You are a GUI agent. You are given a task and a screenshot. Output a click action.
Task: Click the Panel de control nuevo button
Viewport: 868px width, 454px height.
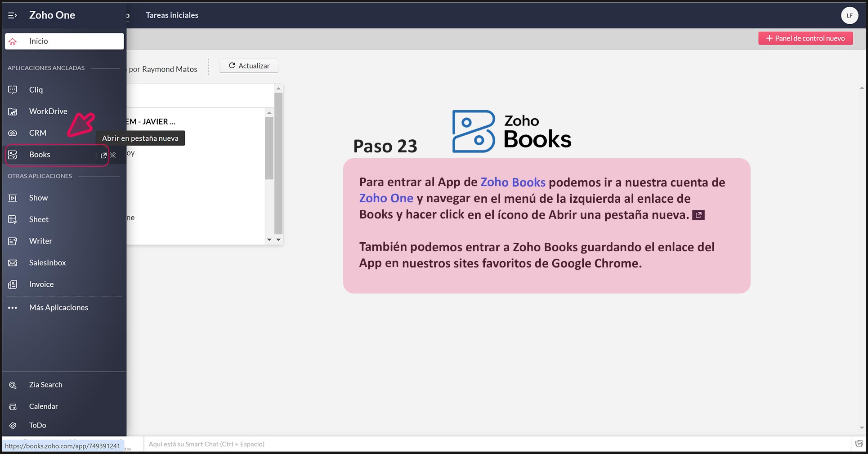point(805,38)
